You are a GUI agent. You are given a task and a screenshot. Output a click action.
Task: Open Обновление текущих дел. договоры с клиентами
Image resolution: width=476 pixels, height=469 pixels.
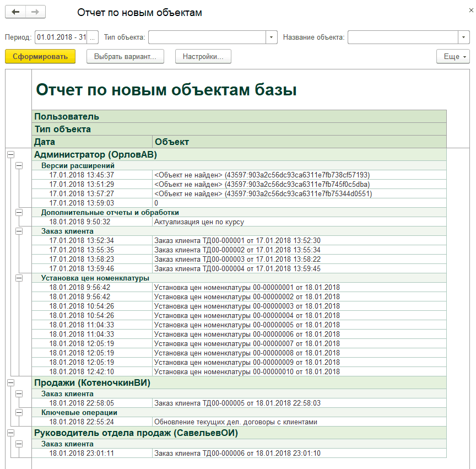299,422
